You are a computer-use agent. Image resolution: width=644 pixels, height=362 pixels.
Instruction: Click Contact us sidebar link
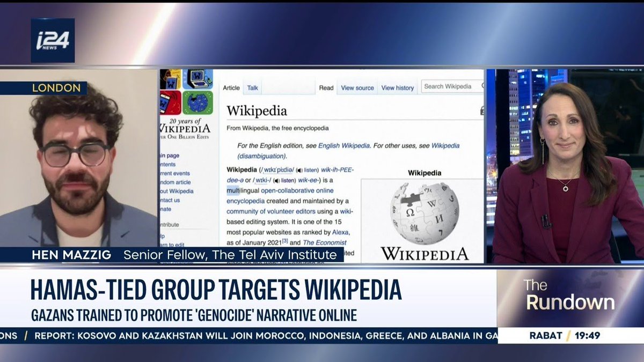[170, 200]
